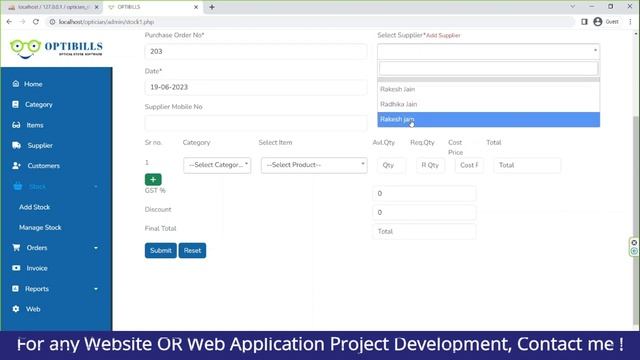Click the site info icon in address bar
The width and height of the screenshot is (640, 360).
52,22
